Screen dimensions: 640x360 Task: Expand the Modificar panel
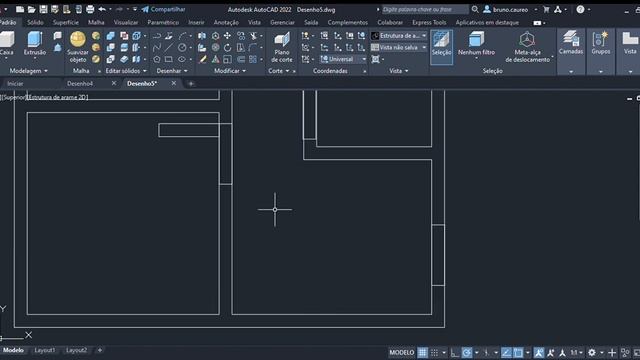(x=230, y=71)
